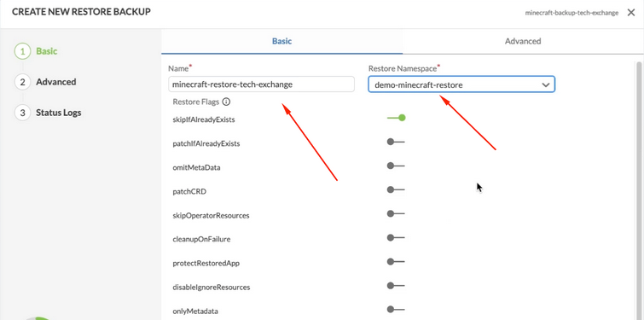Open Status Logs step in sidebar
The image size is (644, 320).
click(59, 113)
